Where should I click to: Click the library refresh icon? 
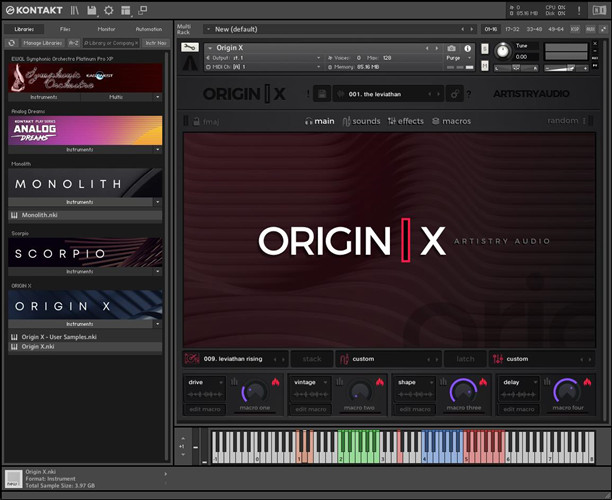click(11, 43)
